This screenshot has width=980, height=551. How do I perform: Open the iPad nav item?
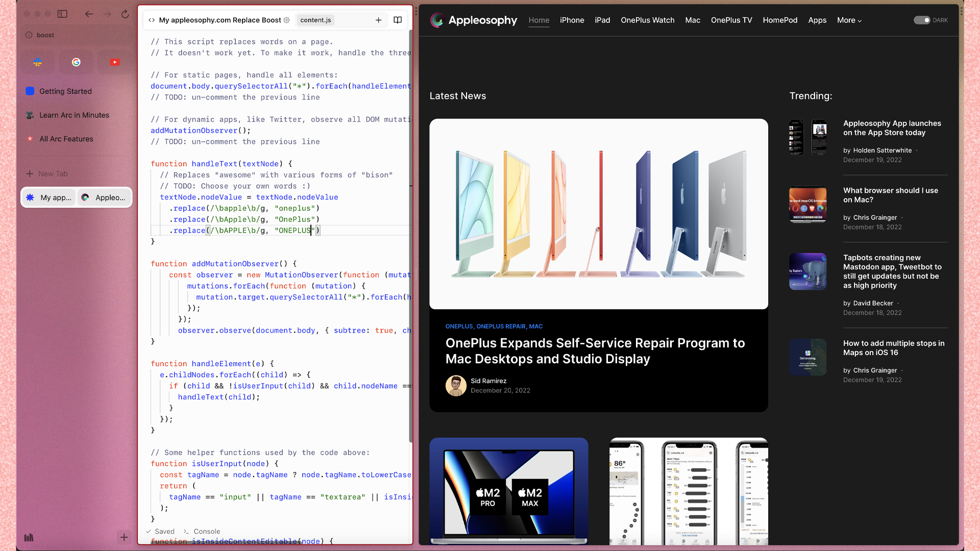tap(602, 20)
